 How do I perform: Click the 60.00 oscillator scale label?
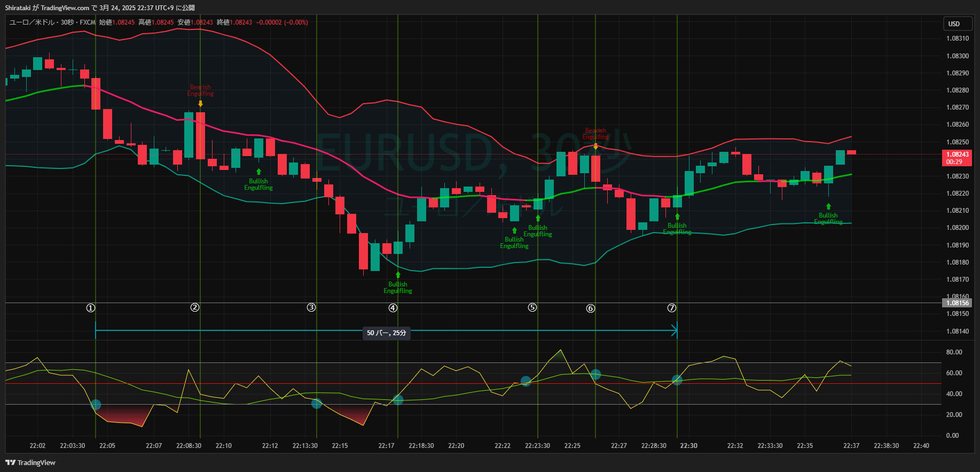[954, 373]
